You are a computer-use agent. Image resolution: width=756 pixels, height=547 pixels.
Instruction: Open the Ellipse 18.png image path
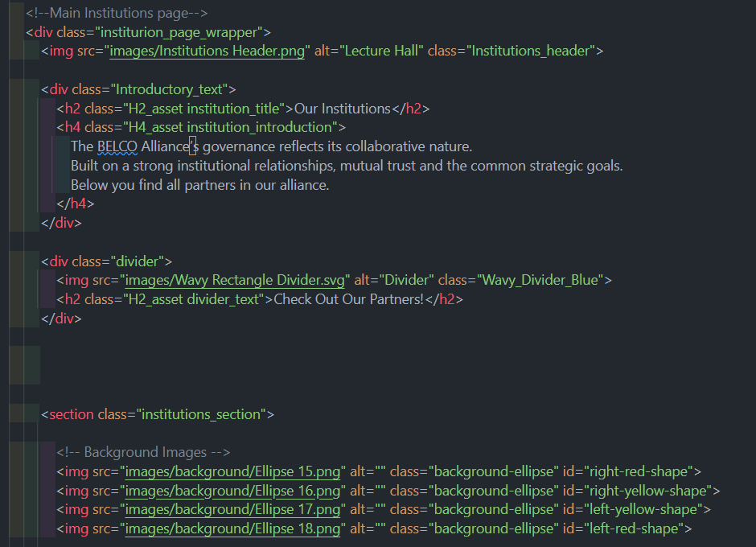click(x=232, y=528)
